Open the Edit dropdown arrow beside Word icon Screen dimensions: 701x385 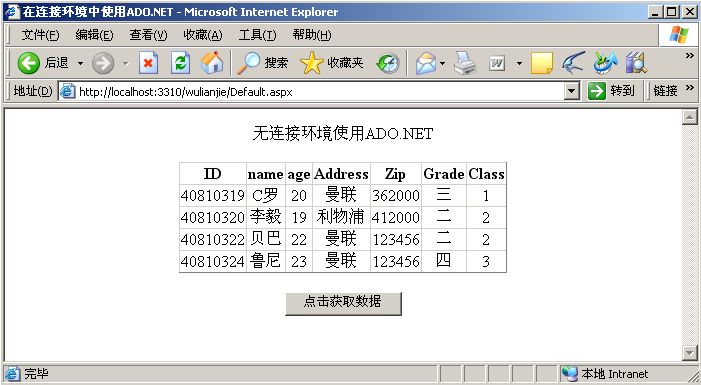pos(519,63)
